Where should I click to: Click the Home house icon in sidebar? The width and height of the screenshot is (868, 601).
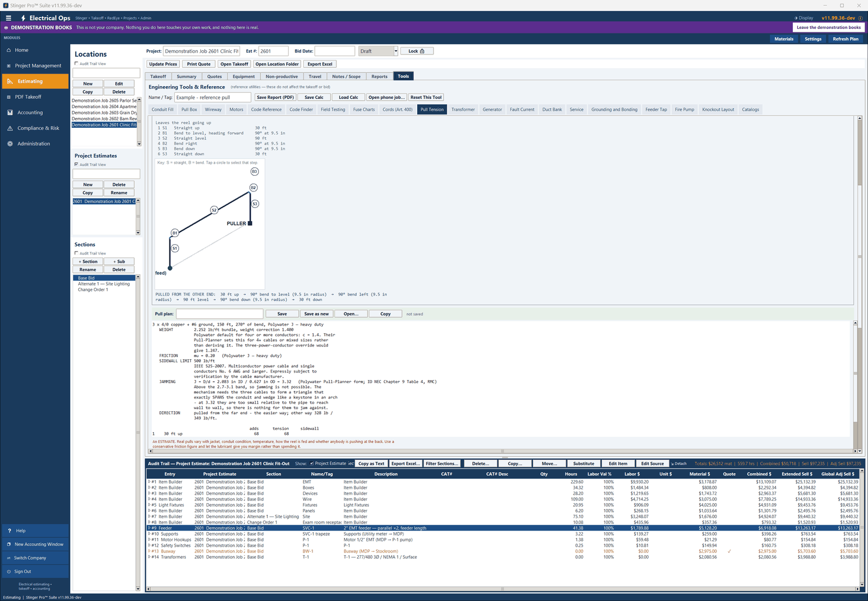click(9, 50)
